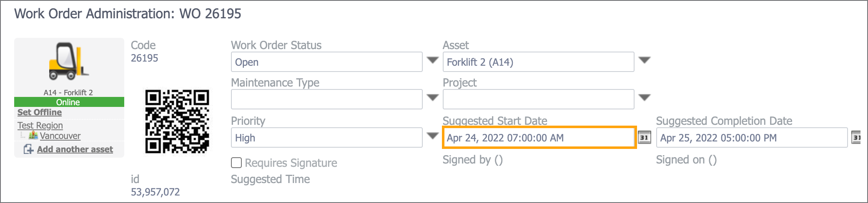The height and width of the screenshot is (203, 868).
Task: Click the add asset plus icon
Action: 28,149
